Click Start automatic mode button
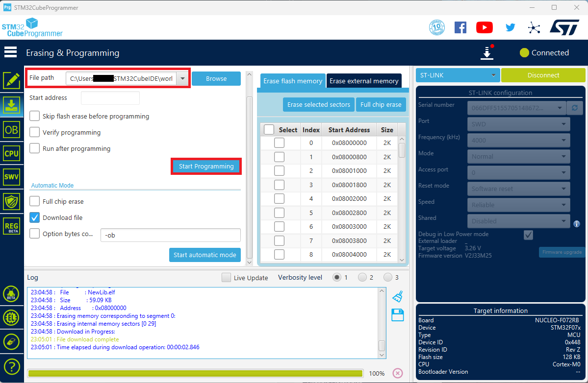This screenshot has width=588, height=383. 205,255
